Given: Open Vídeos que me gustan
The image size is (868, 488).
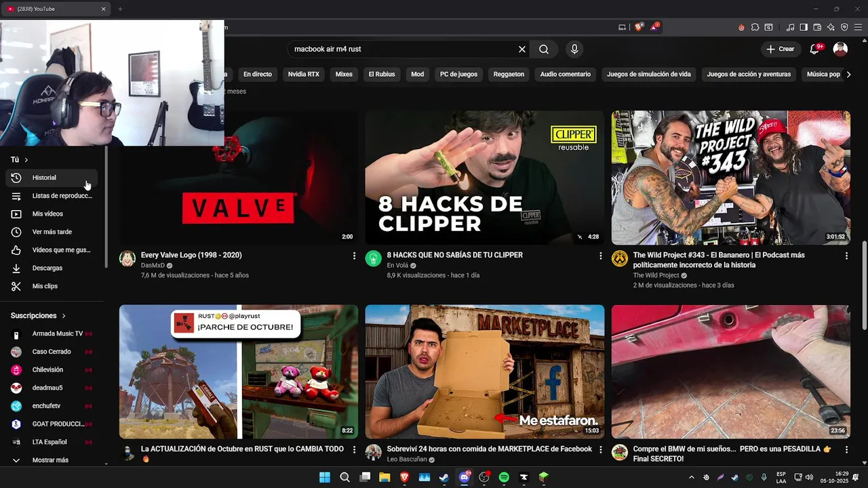Looking at the screenshot, I should pyautogui.click(x=52, y=250).
